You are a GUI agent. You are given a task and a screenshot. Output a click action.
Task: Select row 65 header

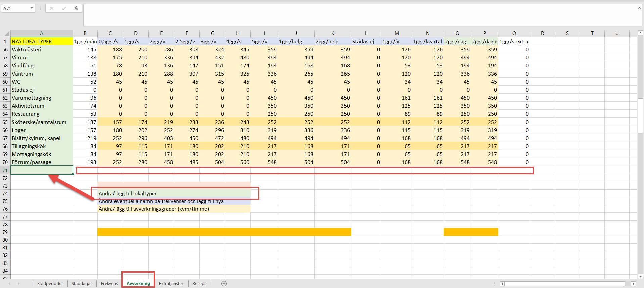pos(5,122)
